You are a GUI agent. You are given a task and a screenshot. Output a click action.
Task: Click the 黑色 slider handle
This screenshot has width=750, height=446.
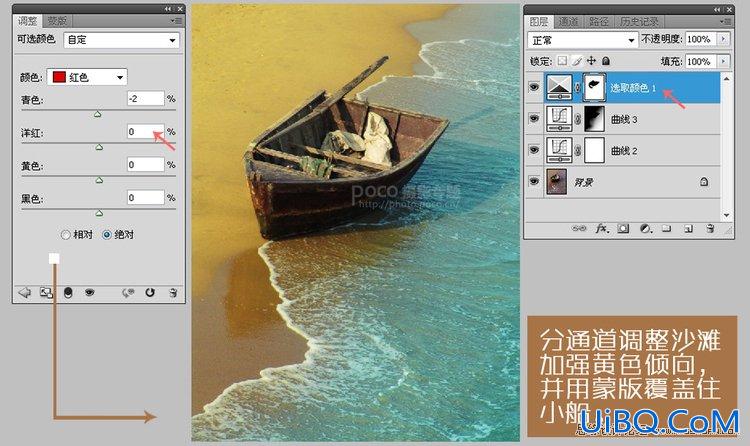pos(99,213)
